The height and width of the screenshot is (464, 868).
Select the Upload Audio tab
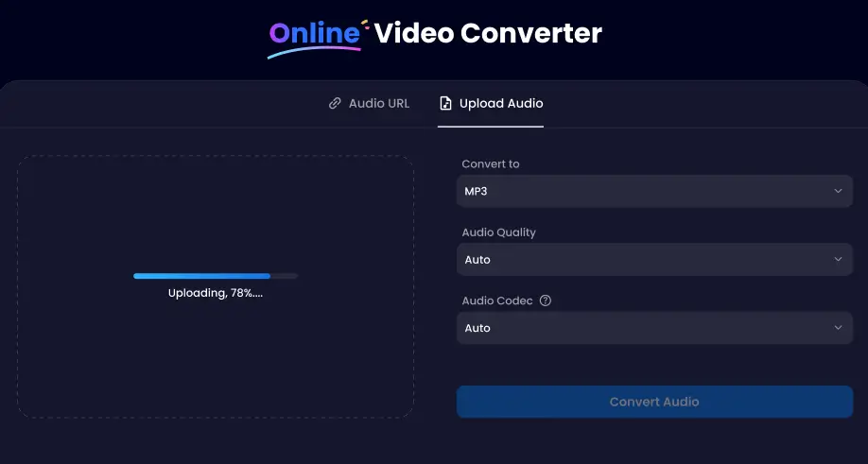pyautogui.click(x=500, y=104)
